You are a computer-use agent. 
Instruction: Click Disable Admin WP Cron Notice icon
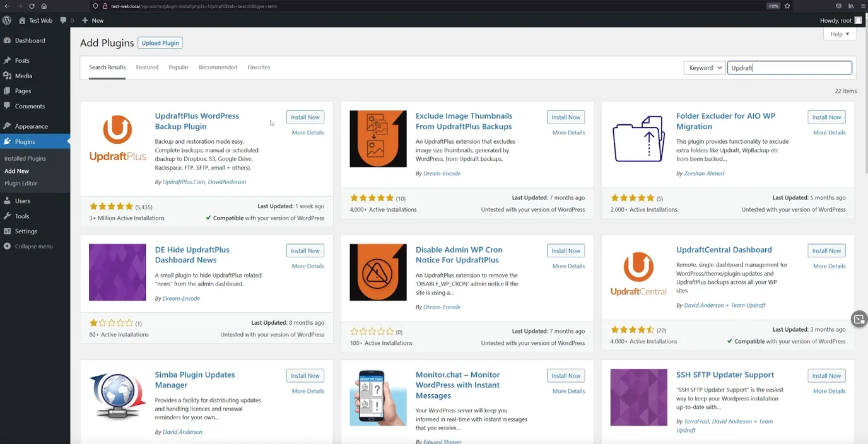click(x=378, y=272)
